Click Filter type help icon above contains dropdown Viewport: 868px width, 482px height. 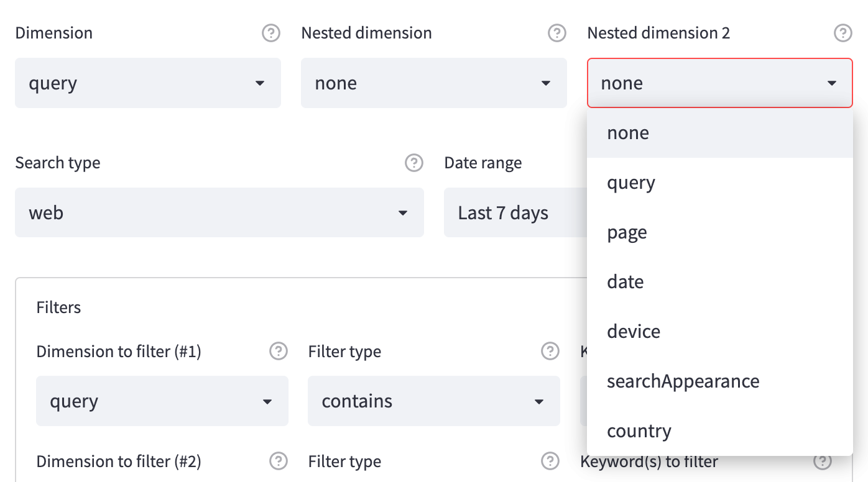point(550,352)
